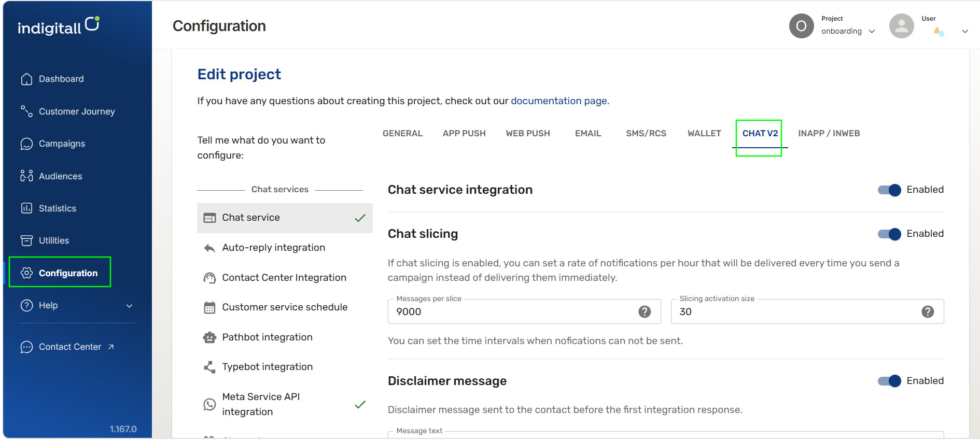Click the Slicing activation size field
The width and height of the screenshot is (980, 441).
(807, 311)
